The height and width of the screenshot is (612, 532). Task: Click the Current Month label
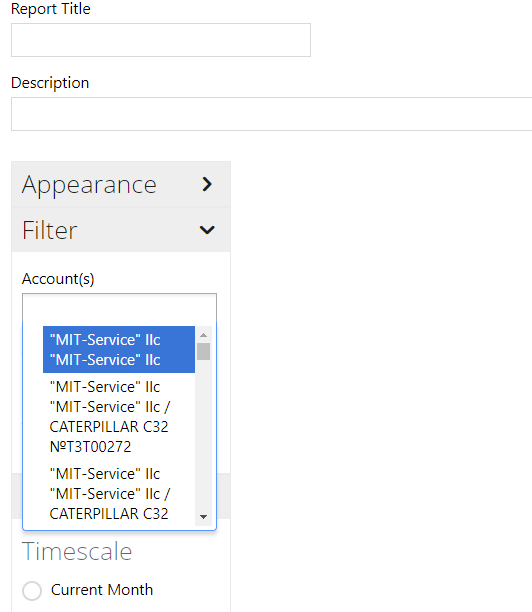pos(102,590)
